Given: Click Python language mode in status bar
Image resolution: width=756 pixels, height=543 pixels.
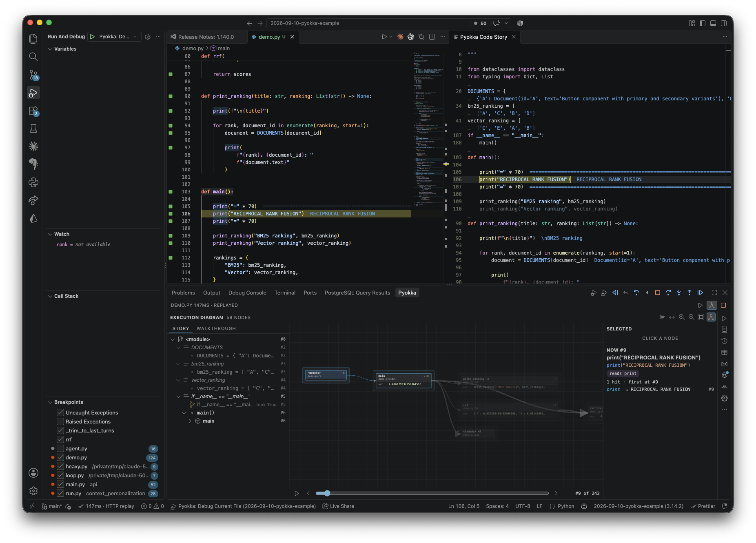Looking at the screenshot, I should click(x=566, y=506).
